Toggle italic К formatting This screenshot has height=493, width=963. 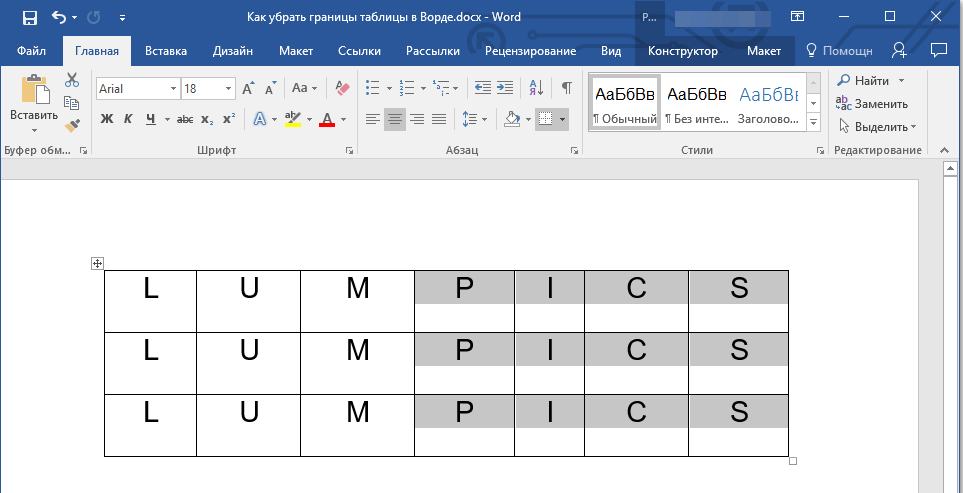[128, 119]
